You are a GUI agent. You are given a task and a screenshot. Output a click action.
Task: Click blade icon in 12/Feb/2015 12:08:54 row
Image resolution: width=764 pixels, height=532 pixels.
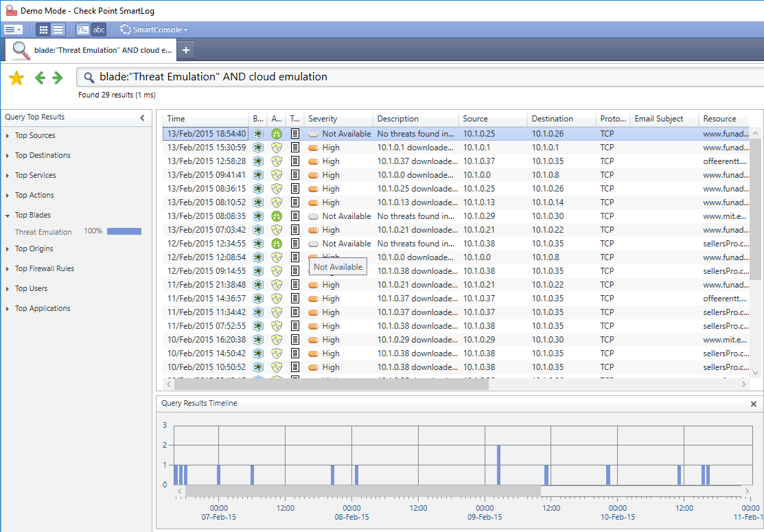[x=257, y=257]
